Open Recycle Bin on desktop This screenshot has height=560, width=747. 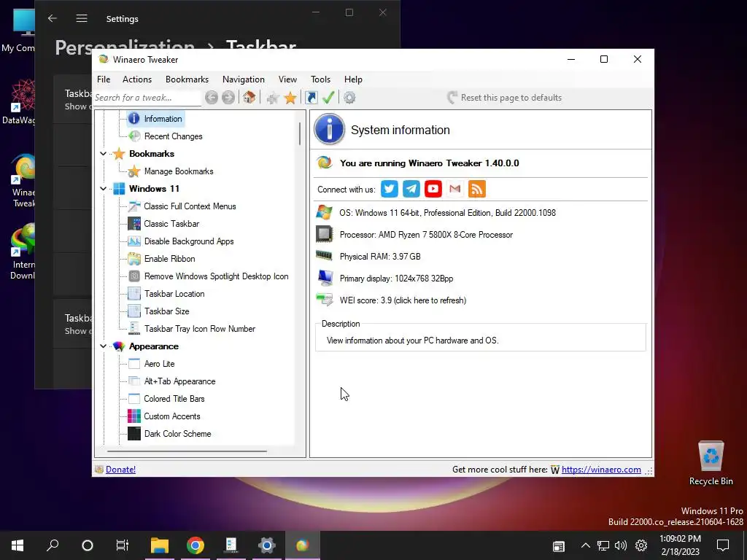click(711, 463)
